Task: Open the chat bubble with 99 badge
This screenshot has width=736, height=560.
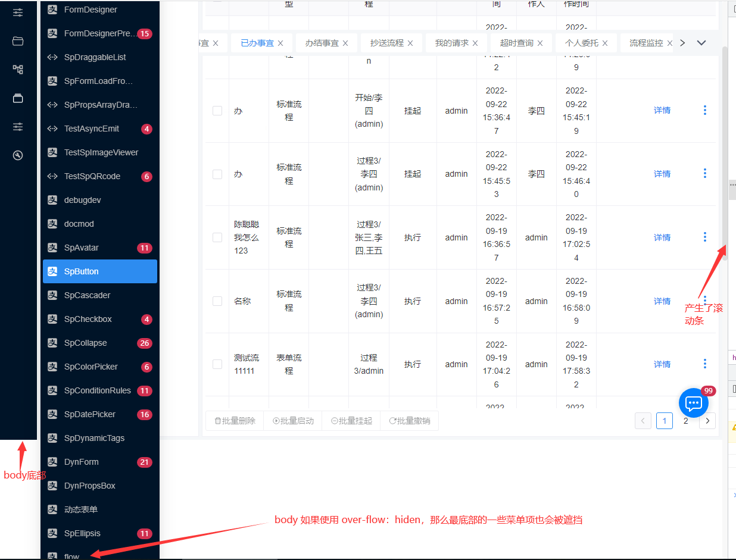Action: (x=693, y=402)
